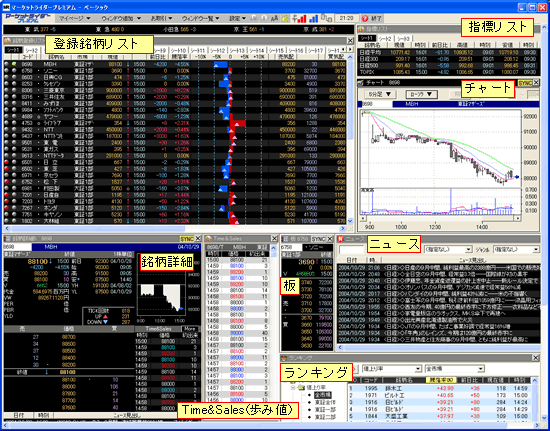
Task: Select the トヨタ row in stock list
Action: pos(175,202)
